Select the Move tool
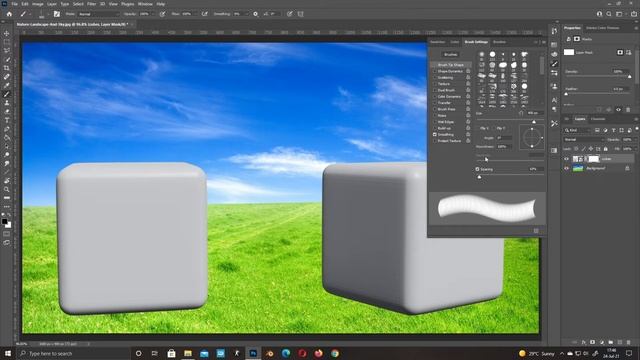The height and width of the screenshot is (360, 640). (x=7, y=33)
